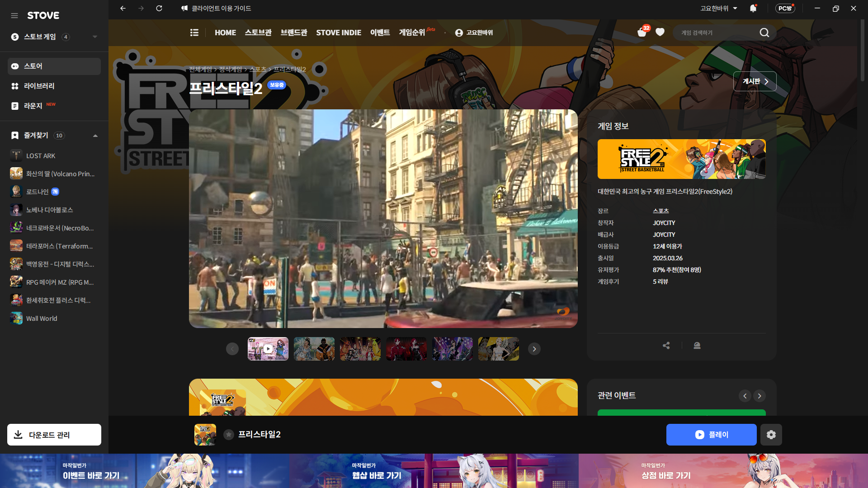Show previous screenshot thumbnails

click(232, 349)
